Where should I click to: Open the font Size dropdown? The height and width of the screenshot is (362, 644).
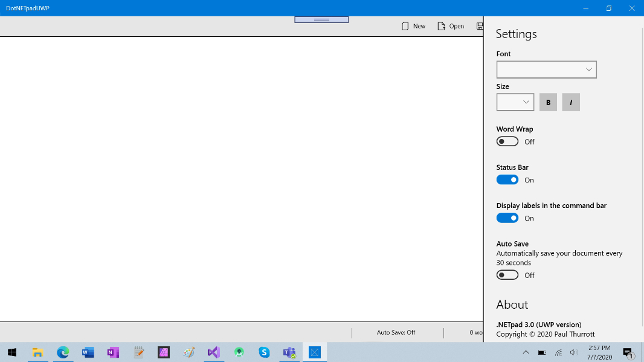coord(515,102)
